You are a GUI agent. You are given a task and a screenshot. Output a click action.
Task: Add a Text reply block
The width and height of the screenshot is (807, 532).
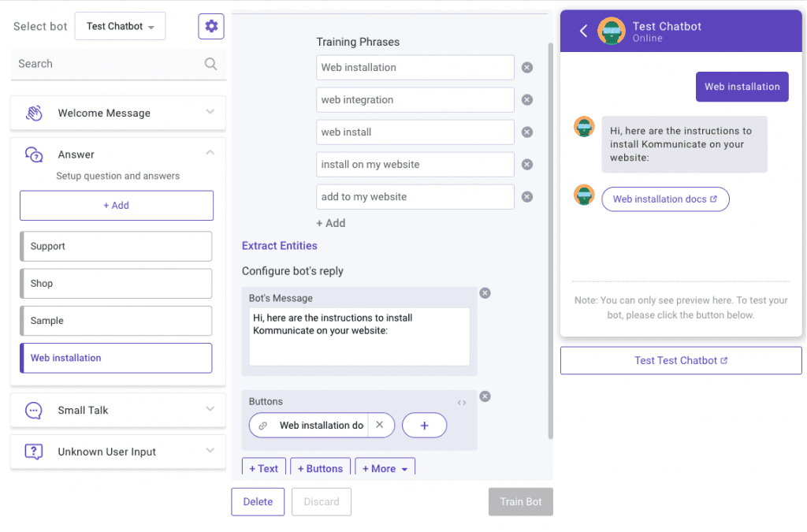click(x=263, y=467)
